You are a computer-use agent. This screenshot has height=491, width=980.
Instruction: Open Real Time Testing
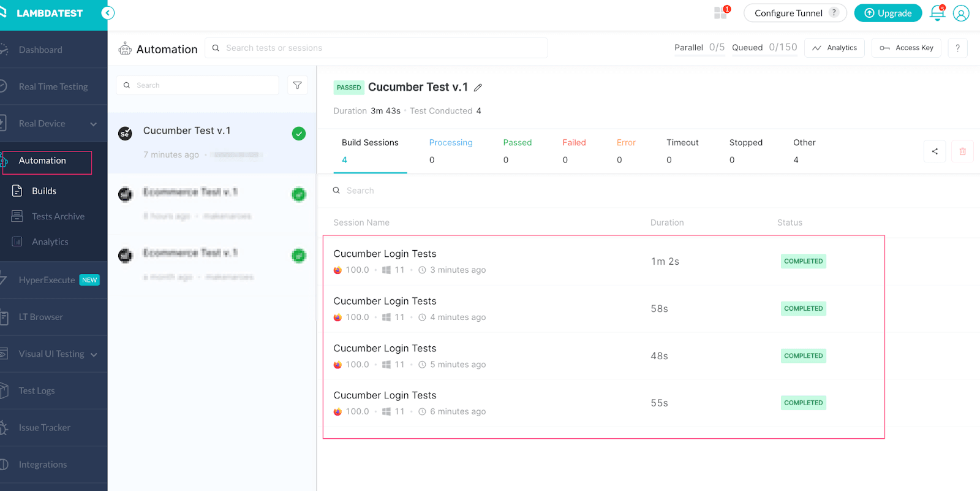coord(53,86)
